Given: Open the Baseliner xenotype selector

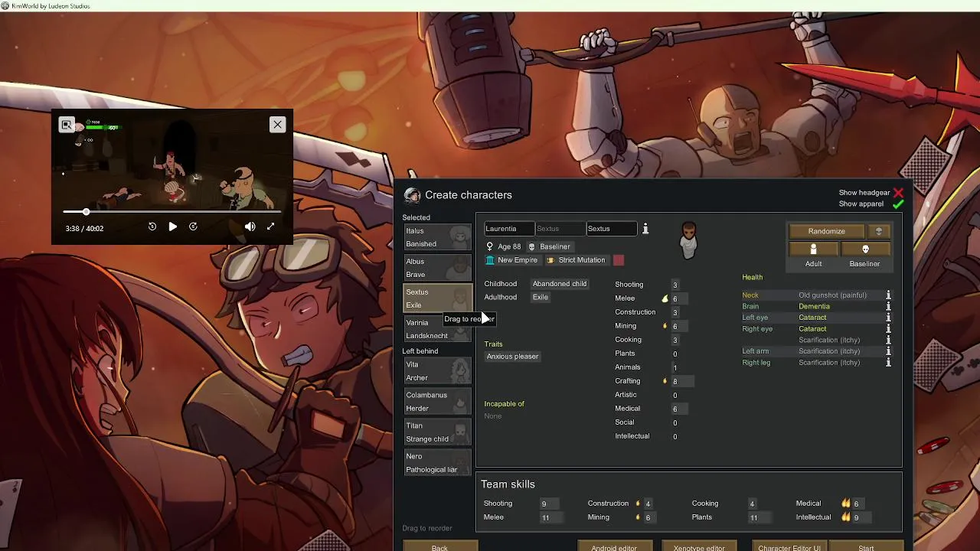Looking at the screenshot, I should tap(866, 249).
